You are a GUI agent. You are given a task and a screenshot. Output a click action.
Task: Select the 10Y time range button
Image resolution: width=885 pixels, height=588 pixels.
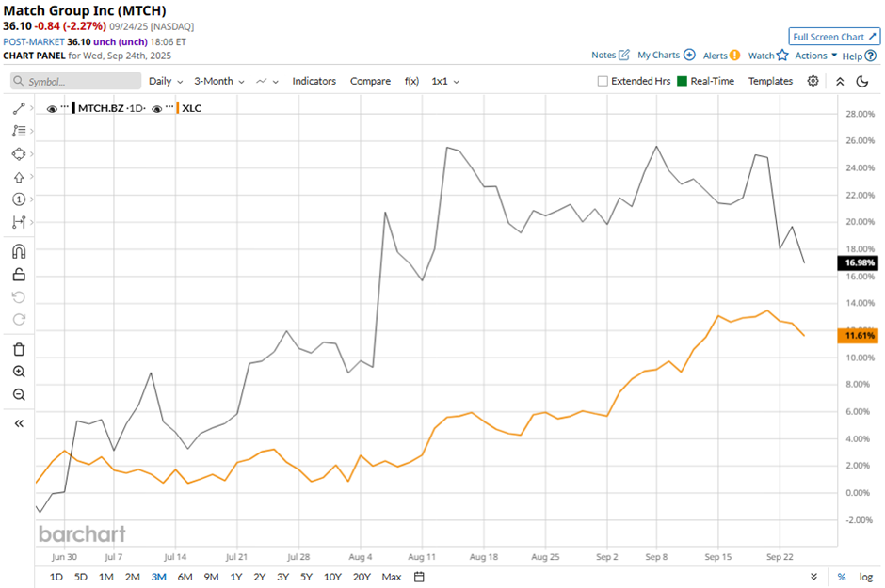(332, 577)
